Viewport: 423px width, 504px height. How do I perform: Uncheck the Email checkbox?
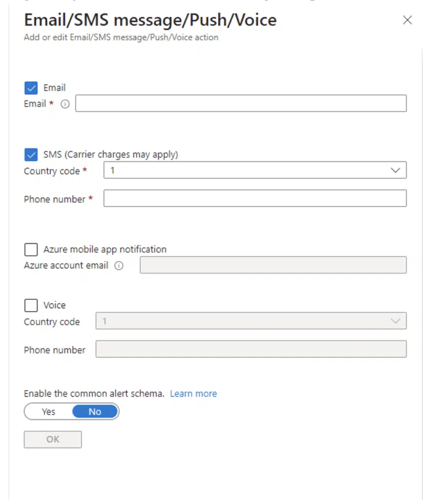coord(31,88)
